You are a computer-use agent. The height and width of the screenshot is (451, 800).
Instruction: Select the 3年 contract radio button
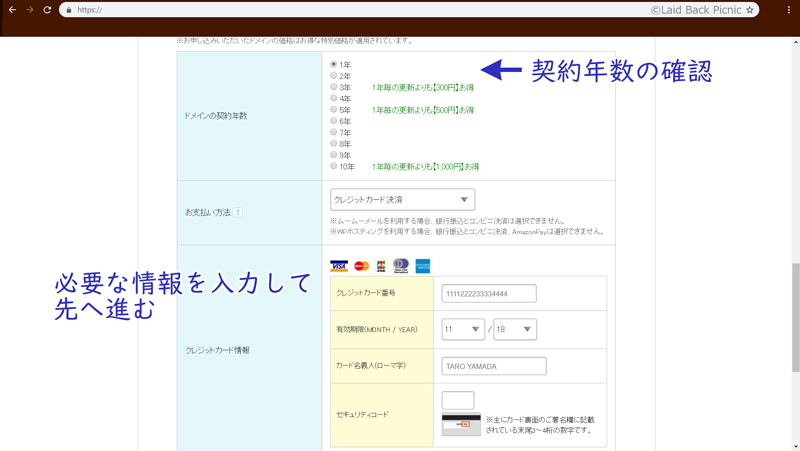point(333,87)
